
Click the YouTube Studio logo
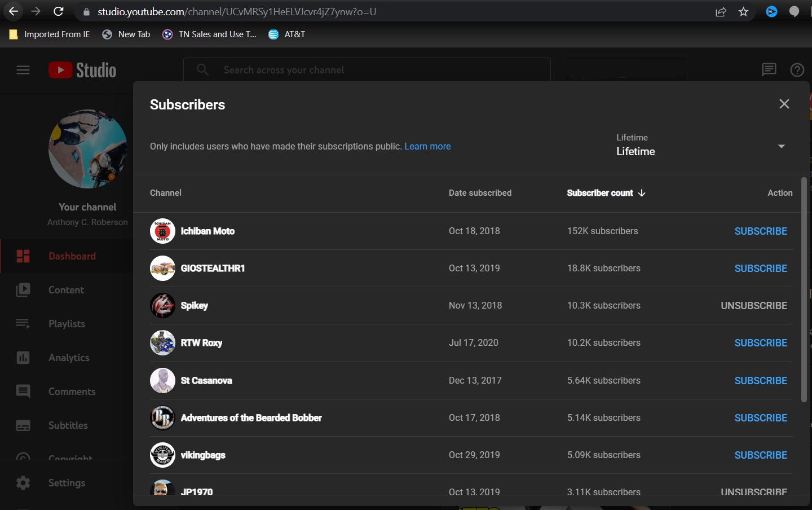[x=82, y=70]
